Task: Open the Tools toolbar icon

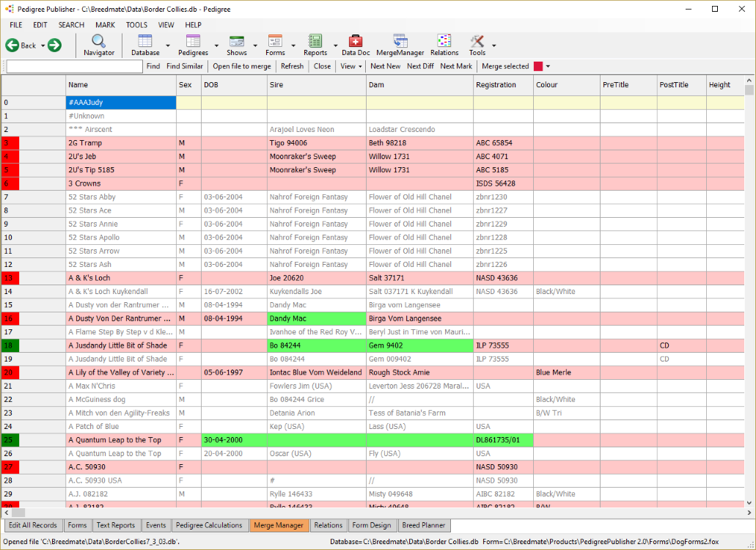Action: tap(477, 45)
